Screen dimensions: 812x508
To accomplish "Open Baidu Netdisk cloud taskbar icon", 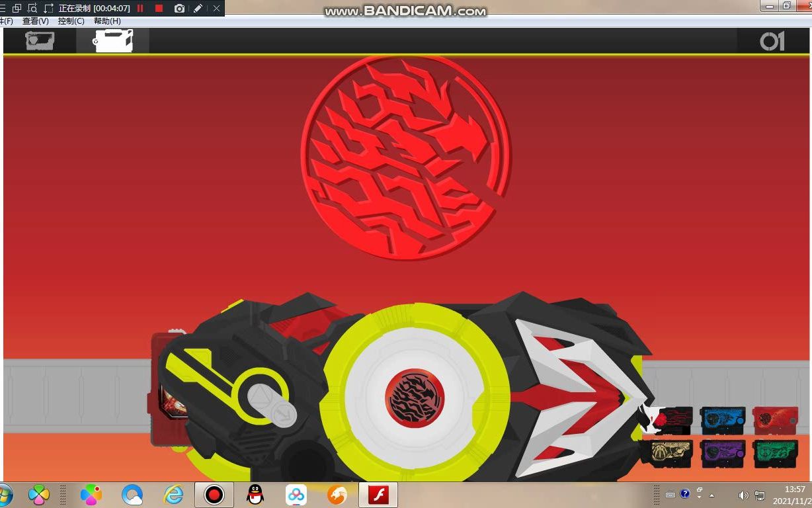I will (296, 494).
